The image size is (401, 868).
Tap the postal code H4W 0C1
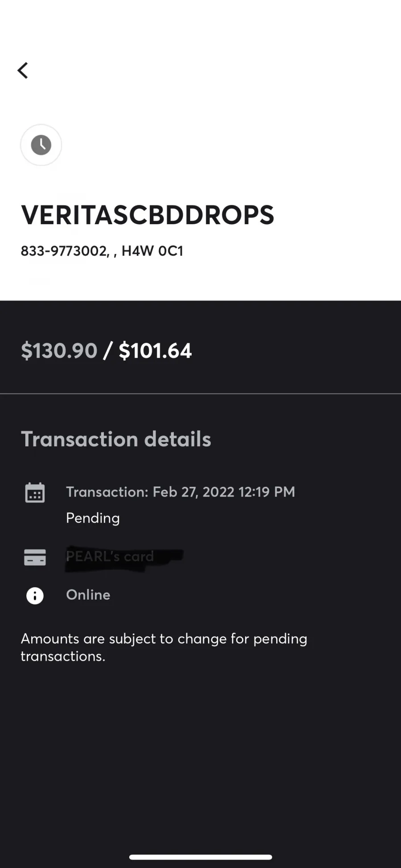(152, 251)
